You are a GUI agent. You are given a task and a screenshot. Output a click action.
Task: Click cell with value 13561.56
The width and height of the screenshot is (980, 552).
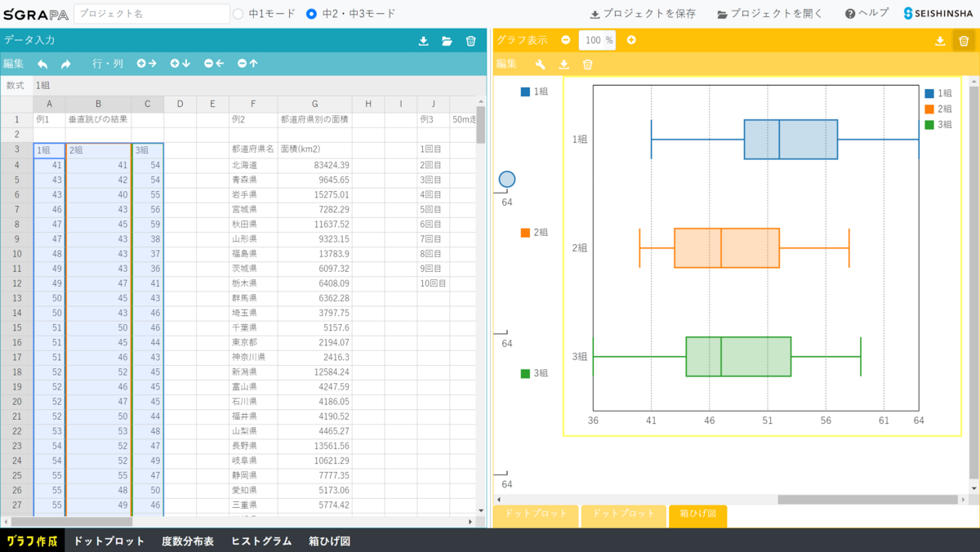click(x=314, y=445)
